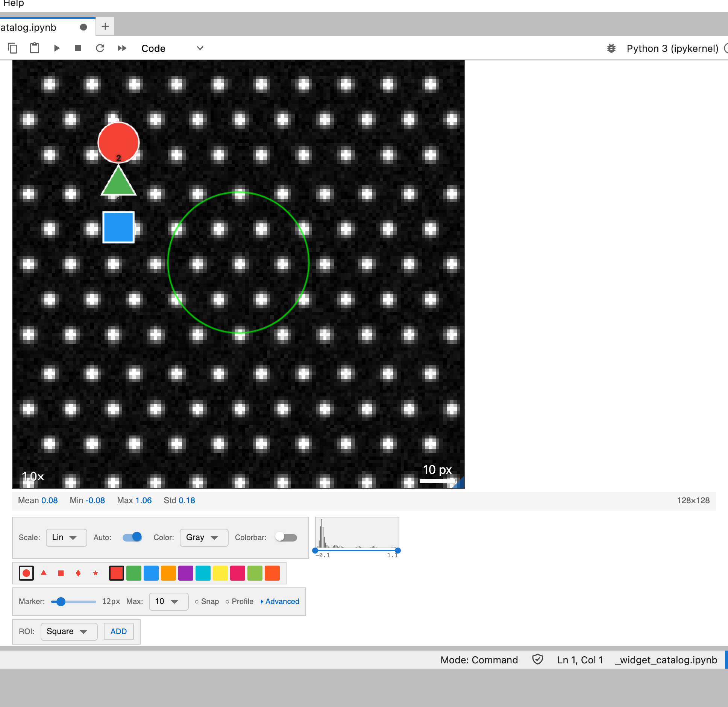
Task: Toggle off Auto scaling
Action: 132,537
